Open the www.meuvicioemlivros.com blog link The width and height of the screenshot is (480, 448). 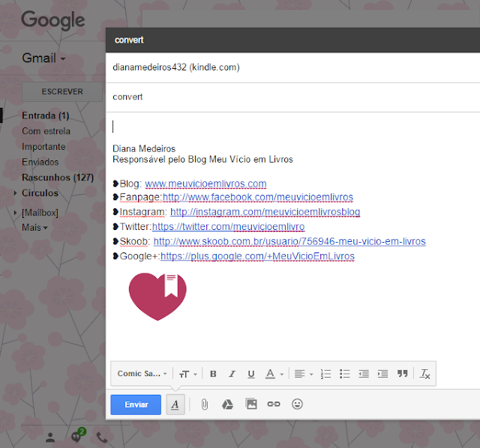tap(205, 184)
